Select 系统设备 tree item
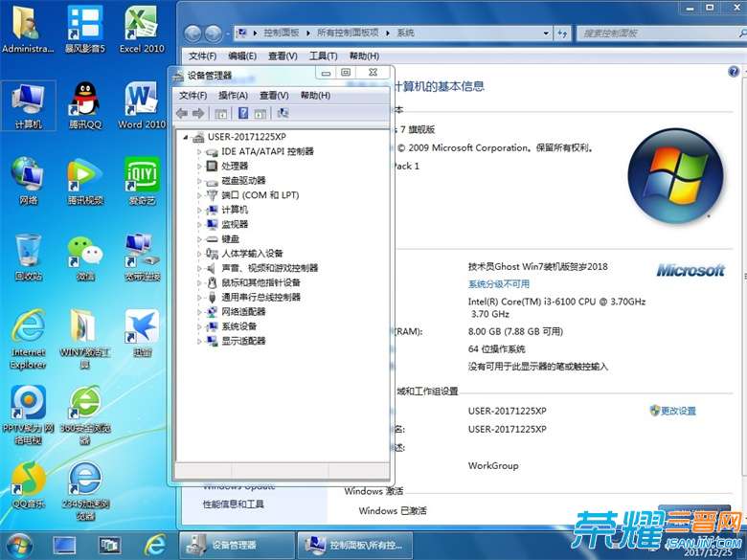747x560 pixels. click(239, 326)
